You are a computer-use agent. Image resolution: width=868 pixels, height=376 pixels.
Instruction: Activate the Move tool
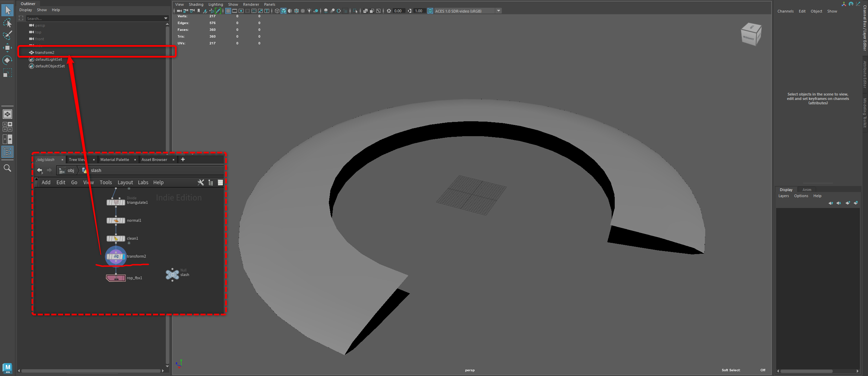coord(7,48)
